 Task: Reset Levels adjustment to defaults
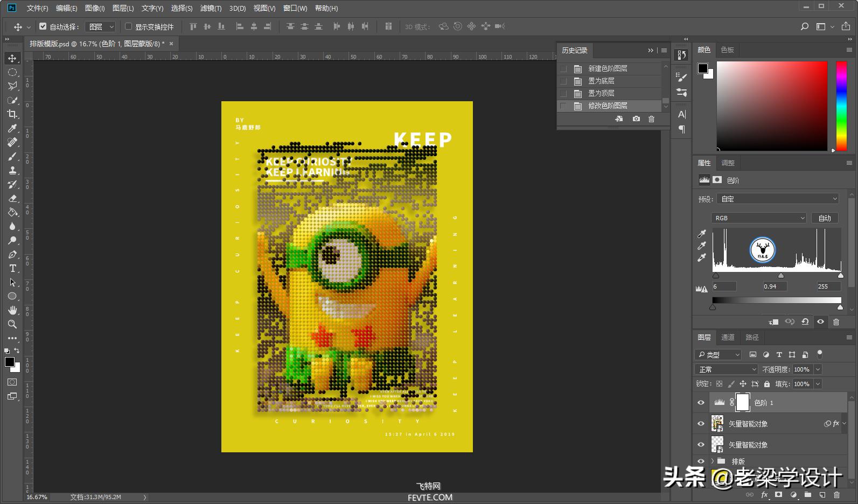pos(805,321)
